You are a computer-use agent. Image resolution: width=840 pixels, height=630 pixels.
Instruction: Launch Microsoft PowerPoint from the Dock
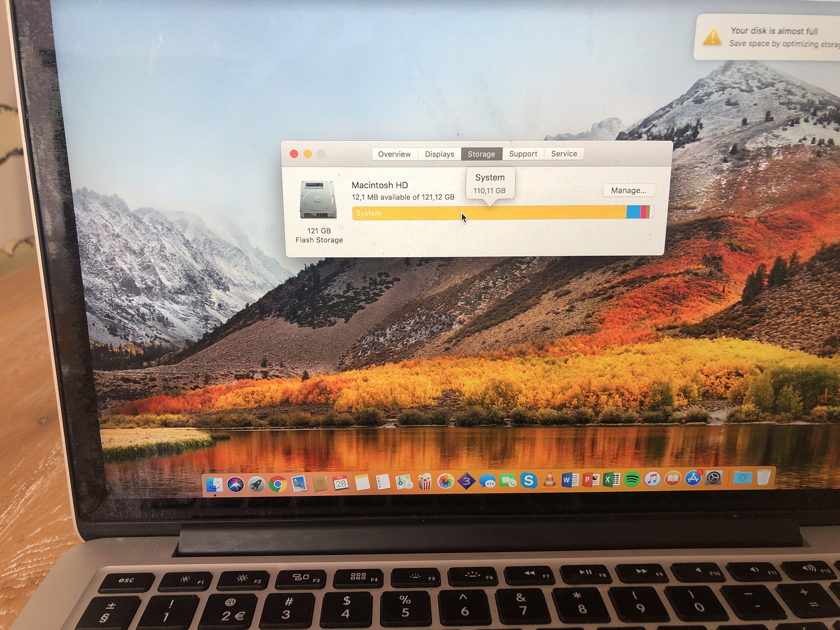click(590, 480)
